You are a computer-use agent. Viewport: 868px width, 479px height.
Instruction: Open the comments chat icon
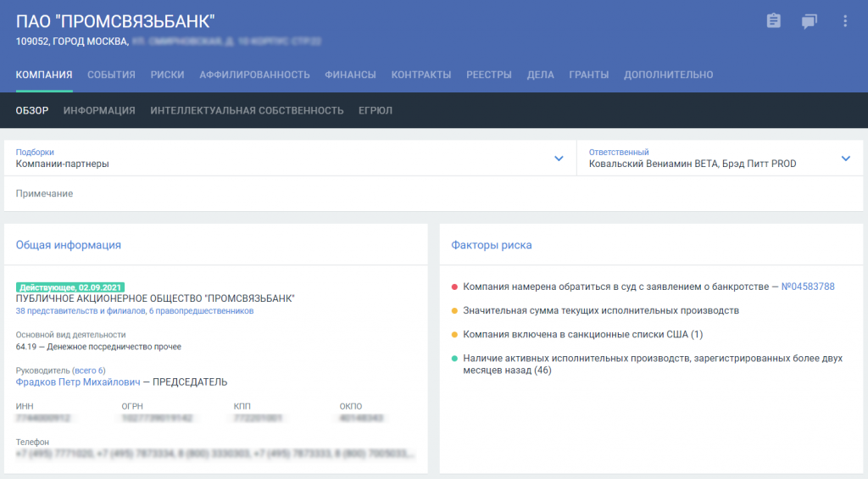809,21
